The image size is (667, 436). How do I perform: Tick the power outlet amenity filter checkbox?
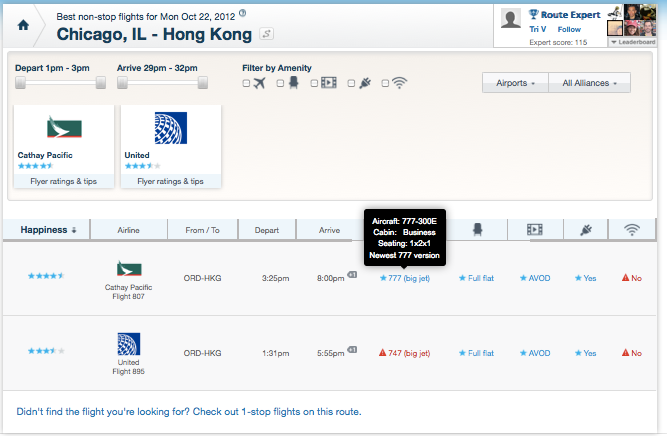(x=351, y=83)
